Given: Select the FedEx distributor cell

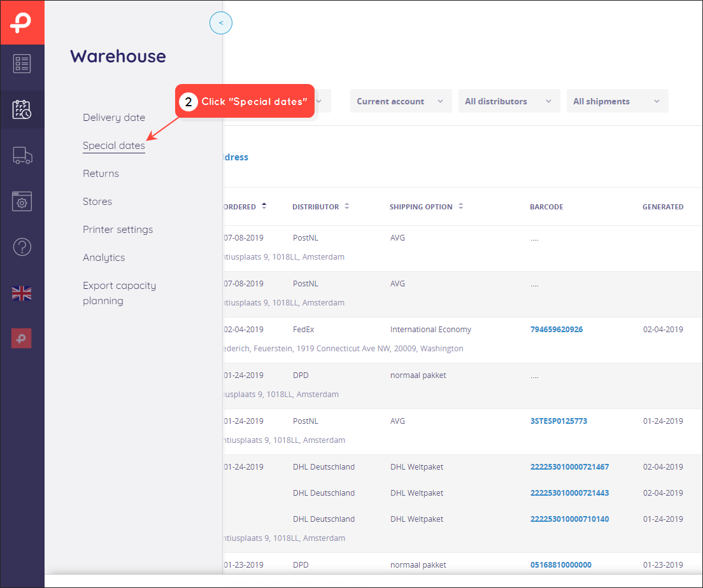Looking at the screenshot, I should [304, 330].
